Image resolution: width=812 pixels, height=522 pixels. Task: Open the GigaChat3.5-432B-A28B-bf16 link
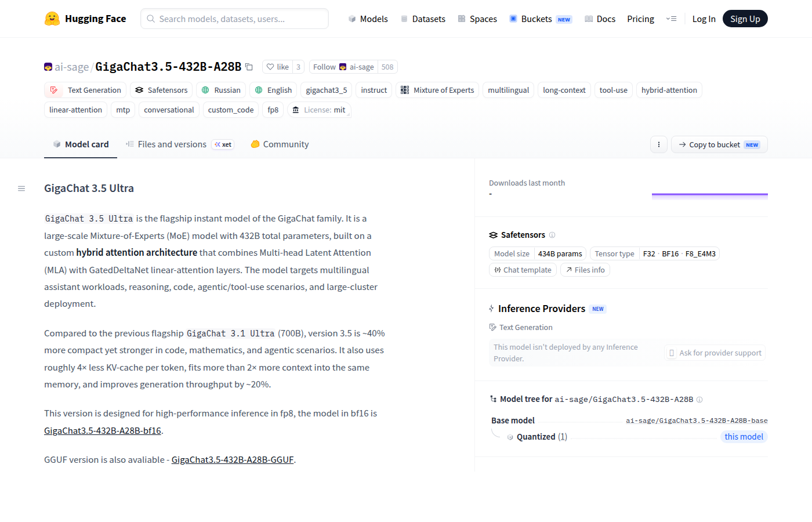tap(103, 430)
